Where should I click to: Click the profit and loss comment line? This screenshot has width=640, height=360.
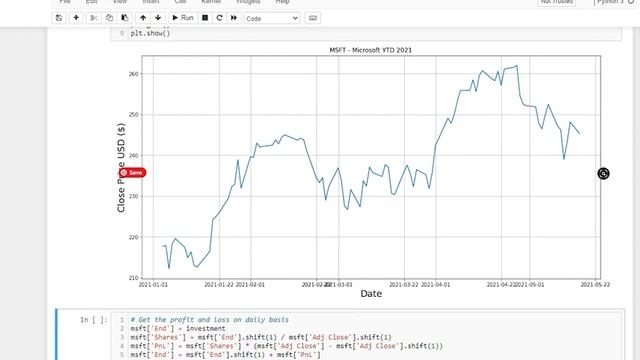pyautogui.click(x=209, y=320)
